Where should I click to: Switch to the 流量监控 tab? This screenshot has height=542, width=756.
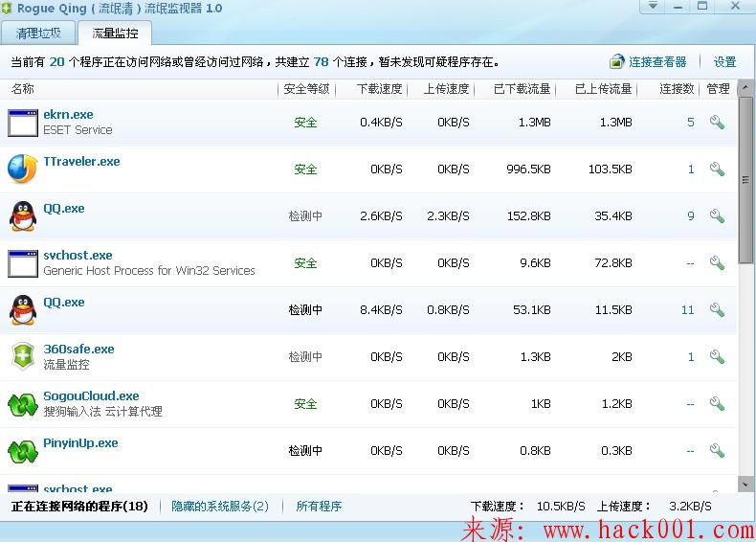(115, 34)
